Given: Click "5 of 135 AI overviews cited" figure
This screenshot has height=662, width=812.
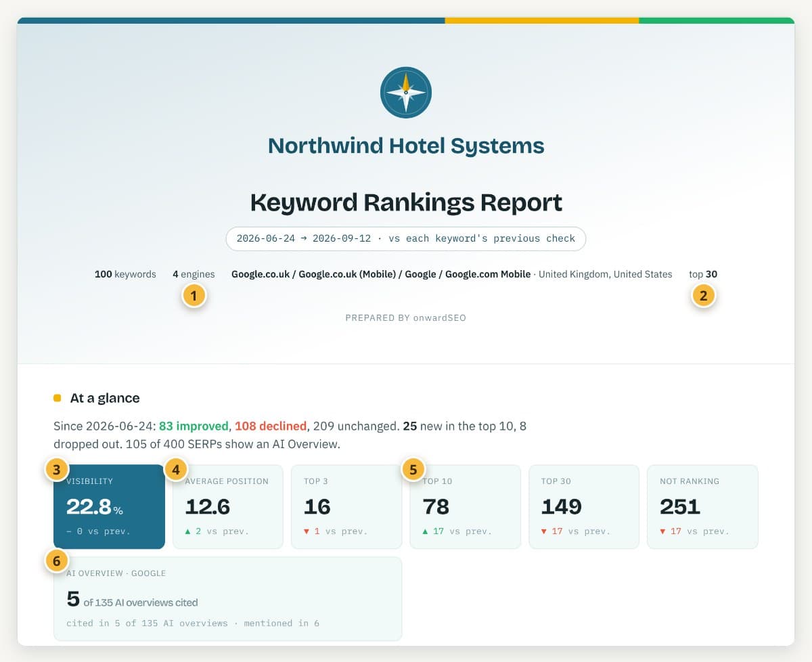Looking at the screenshot, I should click(133, 600).
